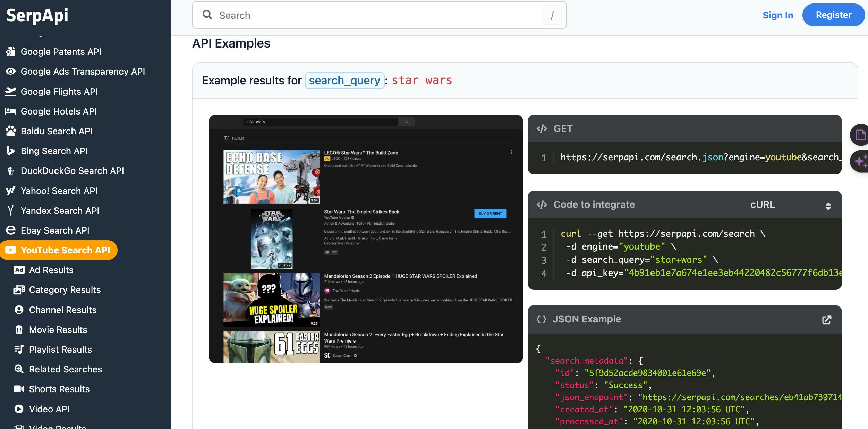
Task: Open Google Patents API page
Action: click(x=61, y=52)
